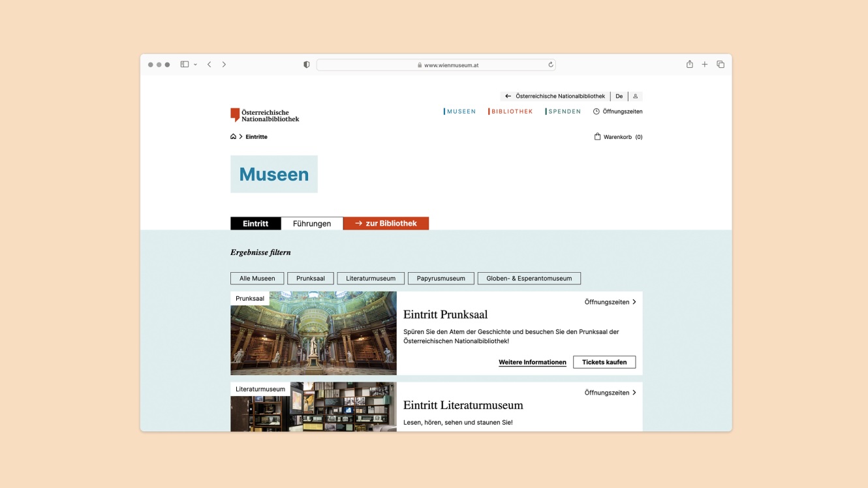The width and height of the screenshot is (868, 488).
Task: Show the Safari sidebar
Action: (185, 65)
